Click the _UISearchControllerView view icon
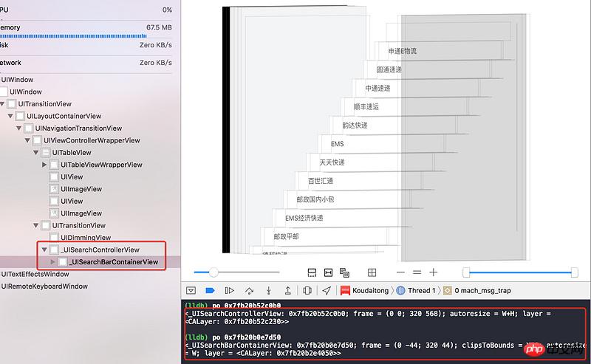Image resolution: width=591 pixels, height=364 pixels. pos(54,250)
